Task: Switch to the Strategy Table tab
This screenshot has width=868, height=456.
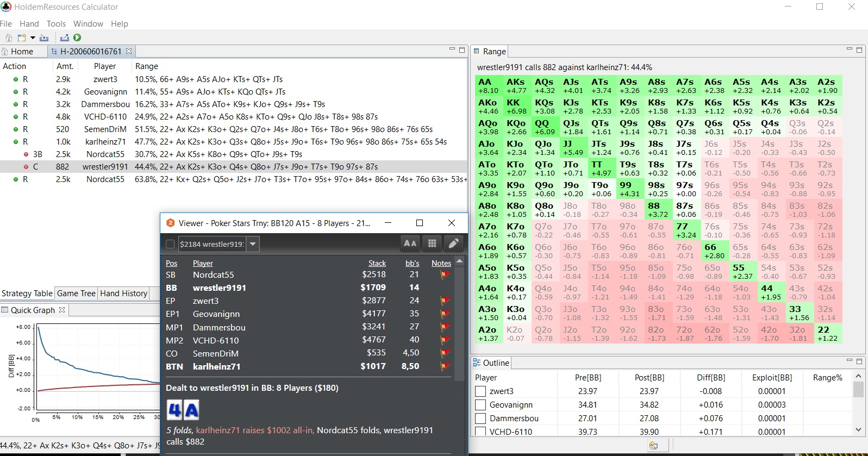Action: pos(27,293)
